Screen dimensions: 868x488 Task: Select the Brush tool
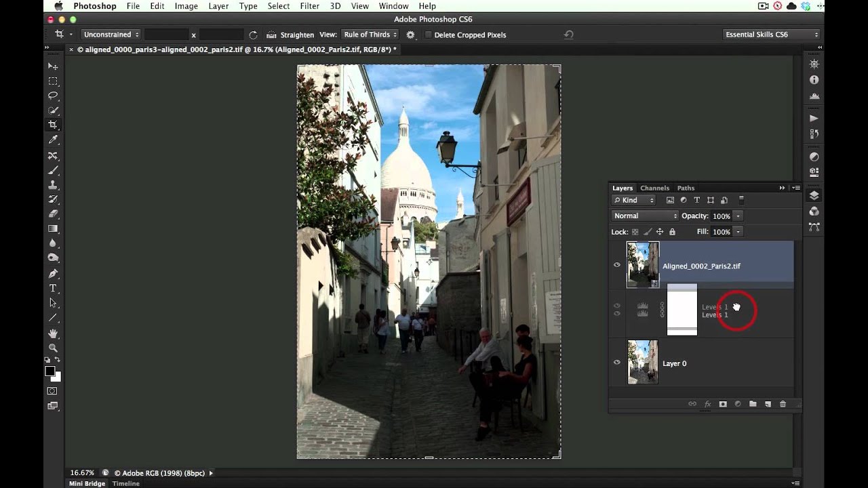tap(53, 169)
